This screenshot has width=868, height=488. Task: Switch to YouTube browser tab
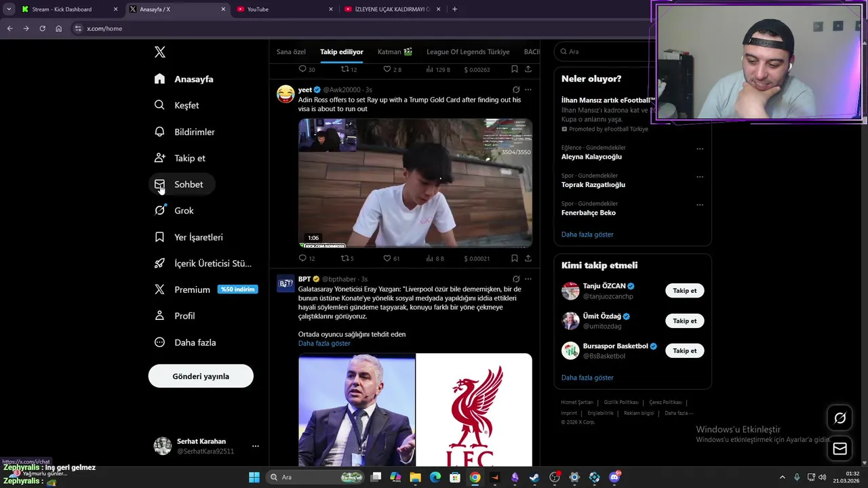click(x=285, y=9)
